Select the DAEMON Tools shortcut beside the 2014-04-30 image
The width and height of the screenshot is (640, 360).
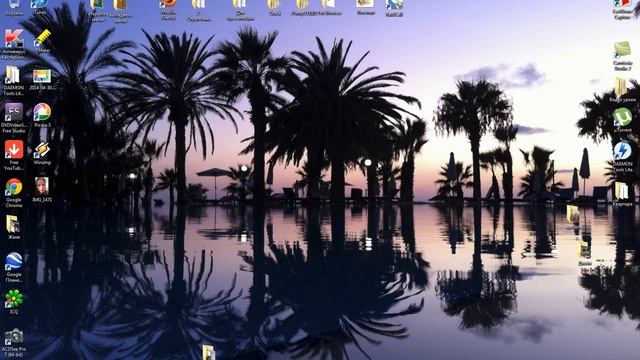(x=13, y=80)
